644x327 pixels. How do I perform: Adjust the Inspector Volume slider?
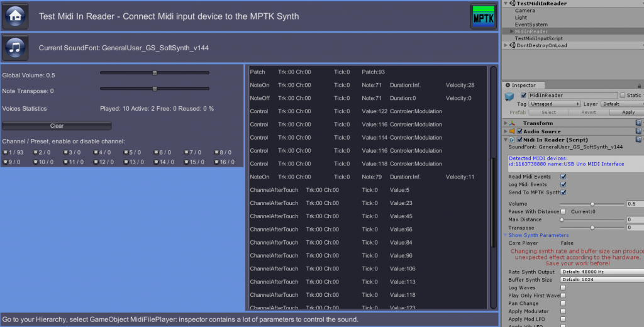tap(592, 204)
